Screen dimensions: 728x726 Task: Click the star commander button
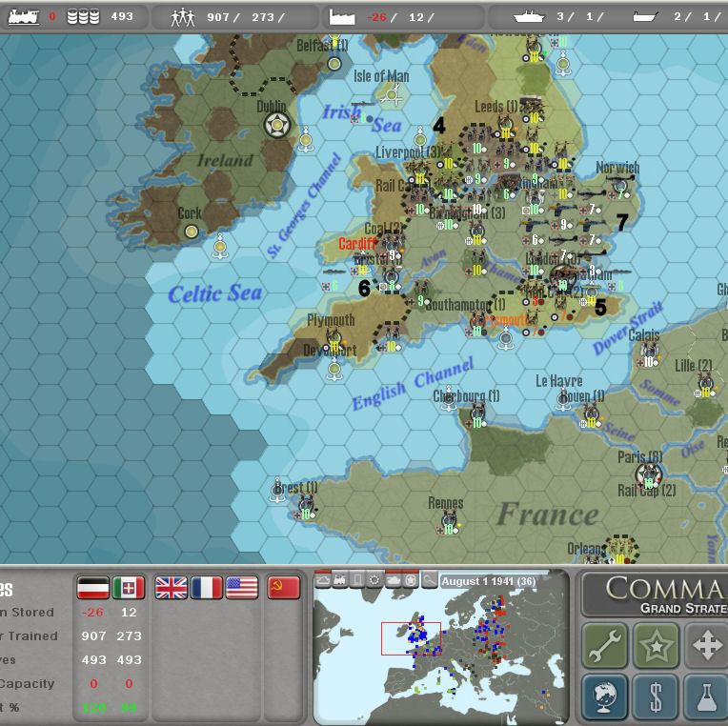pyautogui.click(x=656, y=645)
